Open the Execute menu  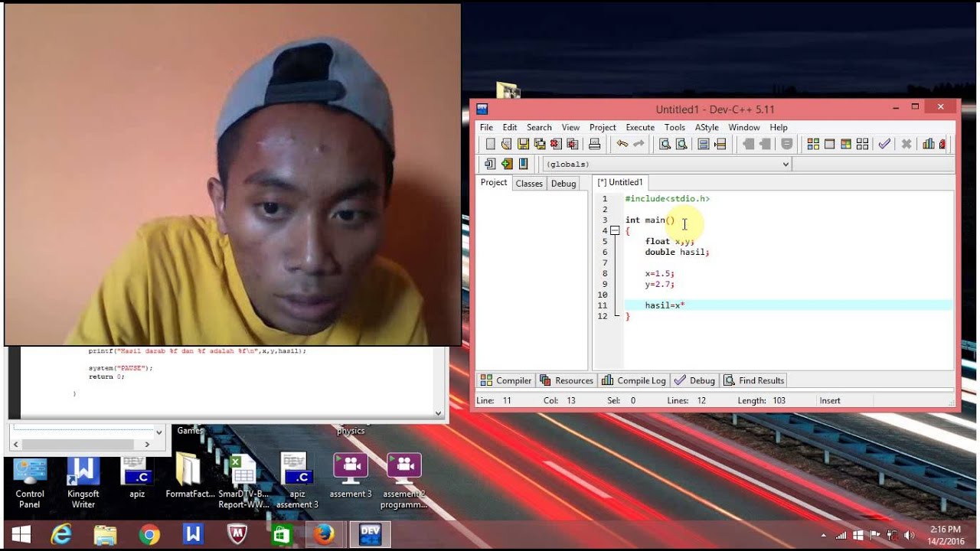coord(640,127)
